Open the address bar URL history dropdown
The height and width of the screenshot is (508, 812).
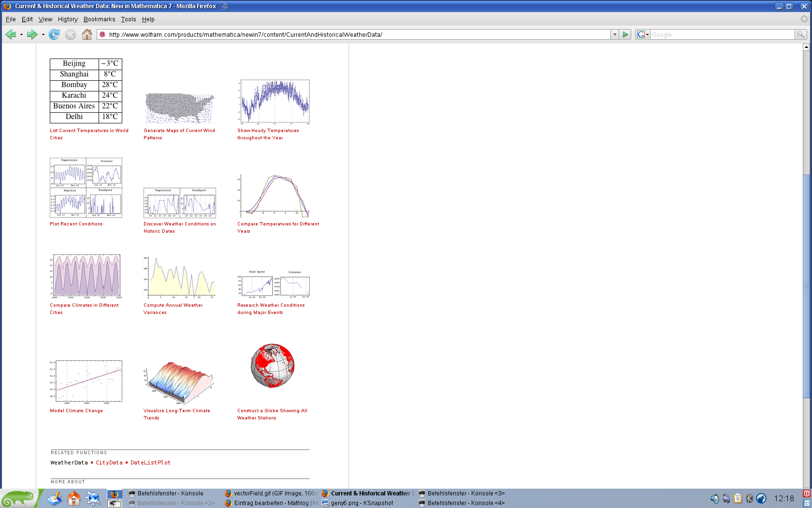coord(615,34)
